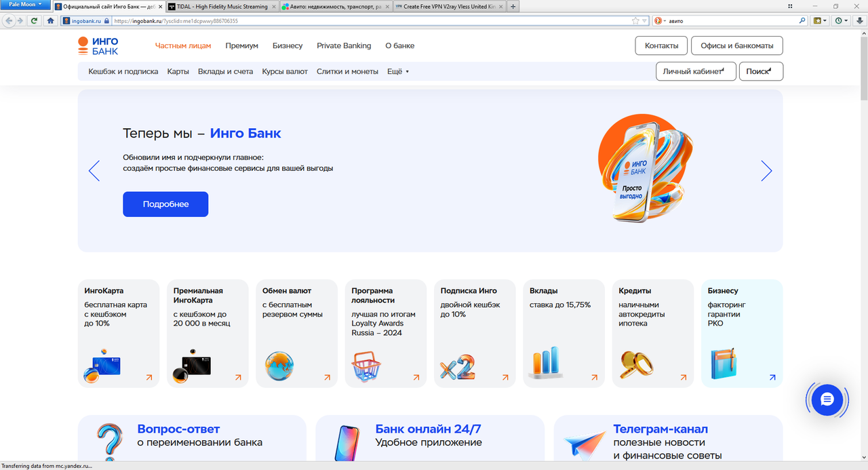868x470 pixels.
Task: Close the Create Free VPN tab
Action: pyautogui.click(x=501, y=6)
